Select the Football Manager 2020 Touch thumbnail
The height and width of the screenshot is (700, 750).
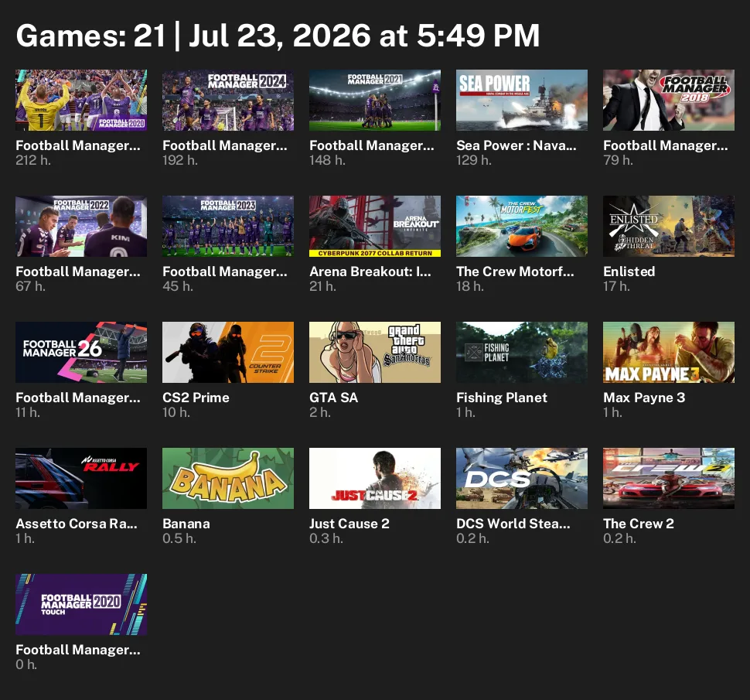(81, 604)
